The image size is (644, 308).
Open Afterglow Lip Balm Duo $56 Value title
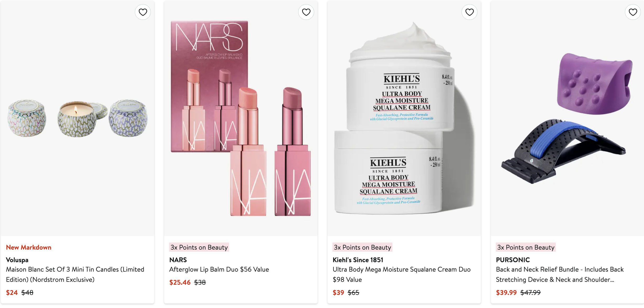tap(219, 269)
